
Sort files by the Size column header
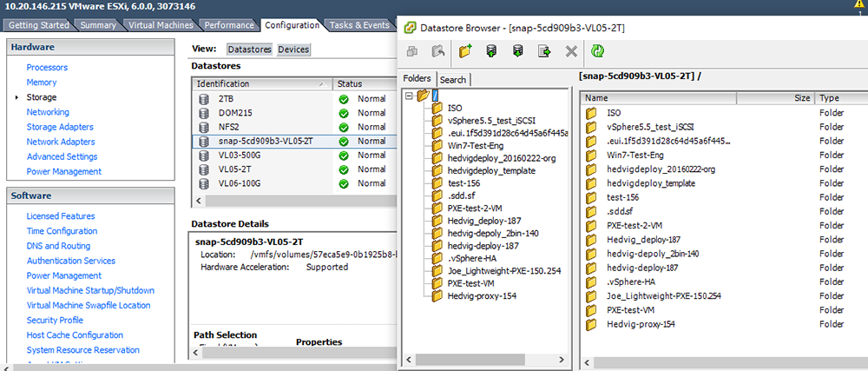775,98
